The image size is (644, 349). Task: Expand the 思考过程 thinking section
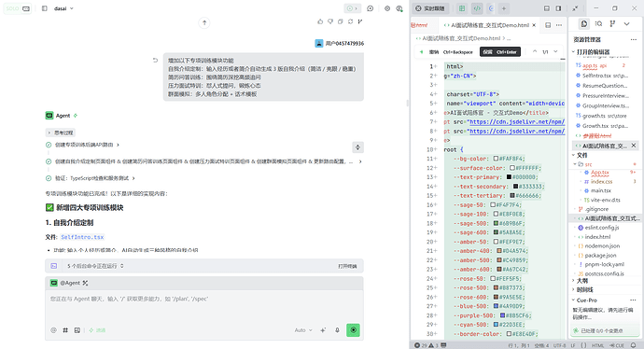(61, 133)
